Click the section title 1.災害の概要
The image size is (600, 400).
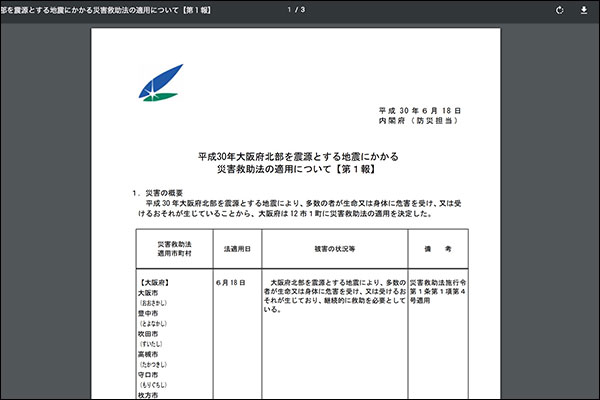(x=155, y=192)
